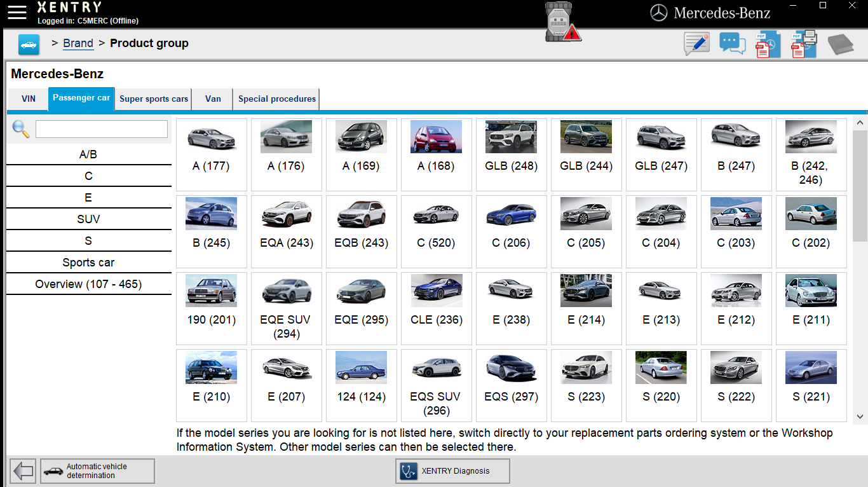Choose the CLE (236) model series

[437, 308]
